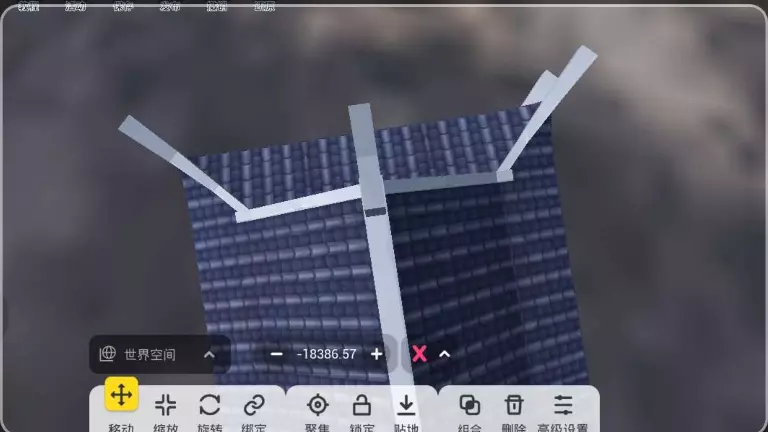The width and height of the screenshot is (768, 432).
Task: Snap the object to the ground
Action: [x=405, y=405]
